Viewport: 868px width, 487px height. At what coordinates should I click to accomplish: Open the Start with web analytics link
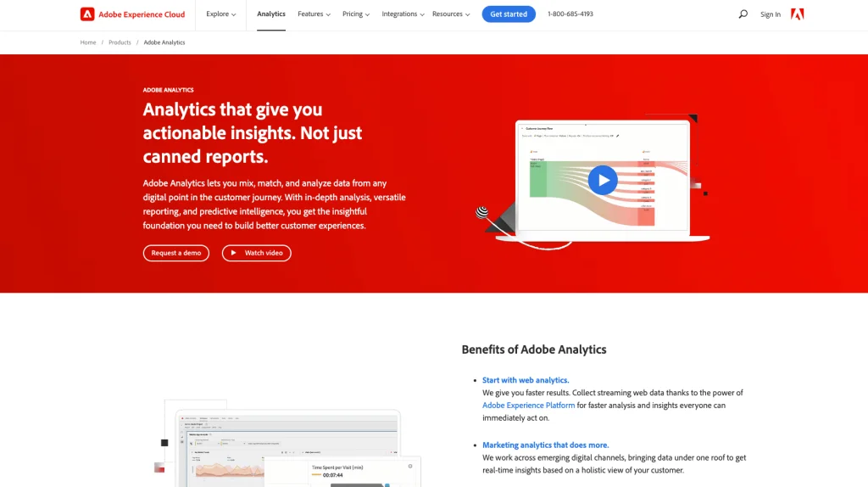(x=526, y=380)
